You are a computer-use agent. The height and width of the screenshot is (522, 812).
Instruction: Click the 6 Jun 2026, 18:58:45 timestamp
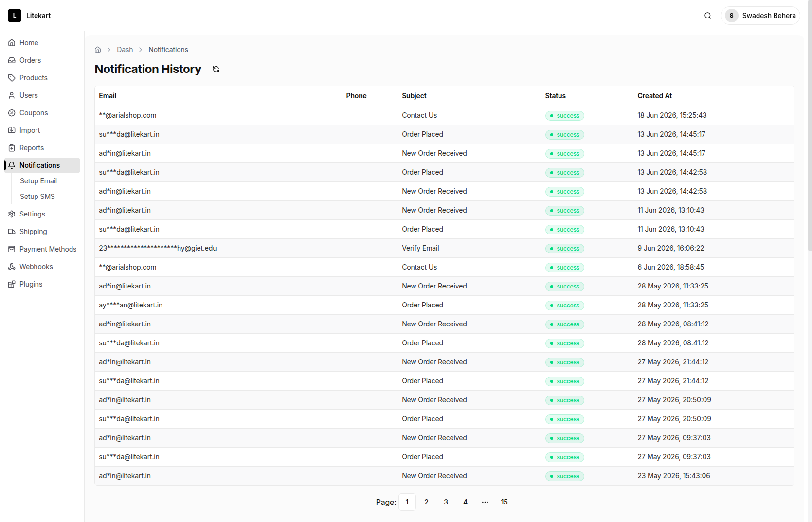click(x=671, y=267)
